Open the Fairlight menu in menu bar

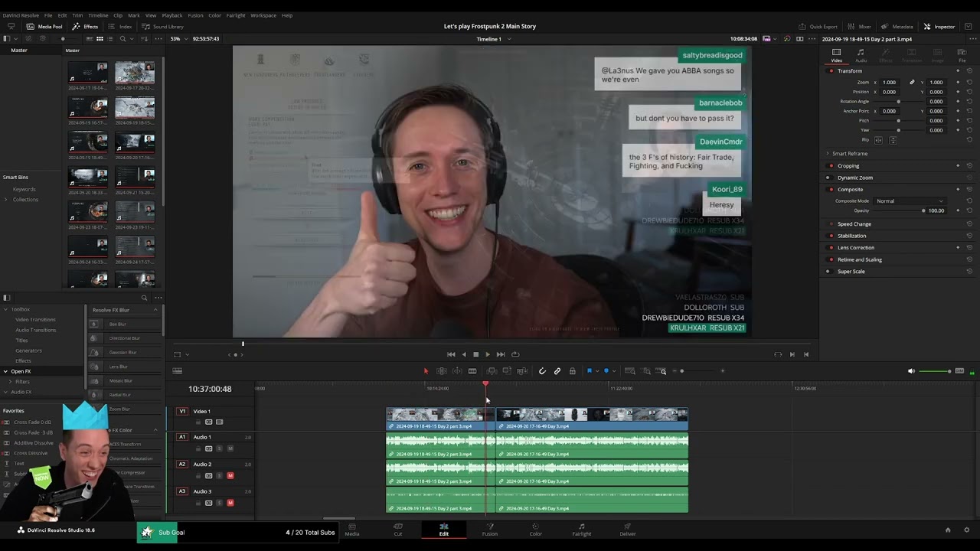point(235,15)
